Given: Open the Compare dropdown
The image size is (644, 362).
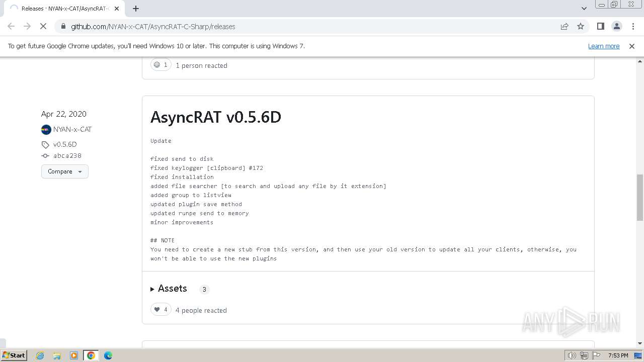Looking at the screenshot, I should (65, 171).
